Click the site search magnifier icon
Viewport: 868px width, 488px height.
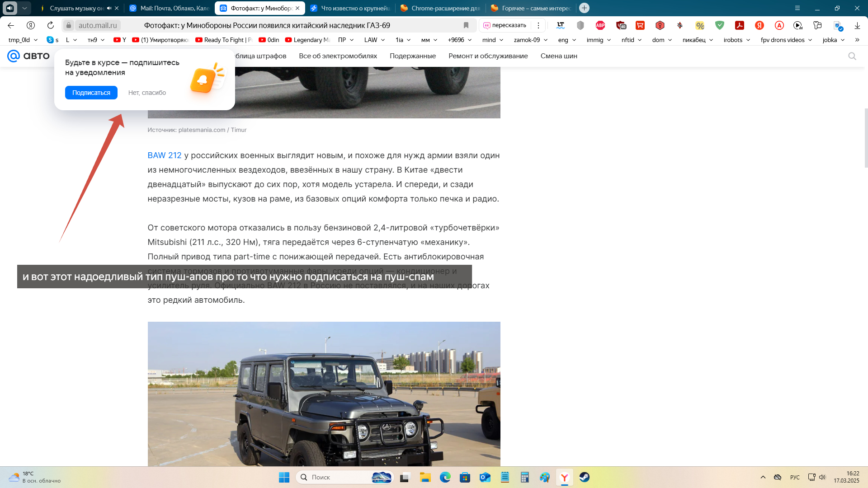[852, 56]
